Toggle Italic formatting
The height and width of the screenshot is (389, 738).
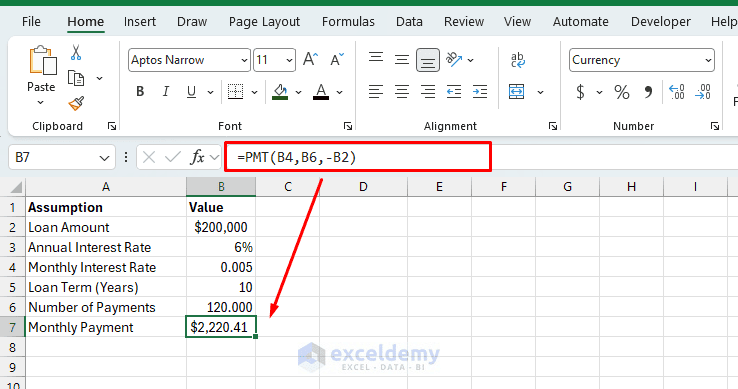166,91
